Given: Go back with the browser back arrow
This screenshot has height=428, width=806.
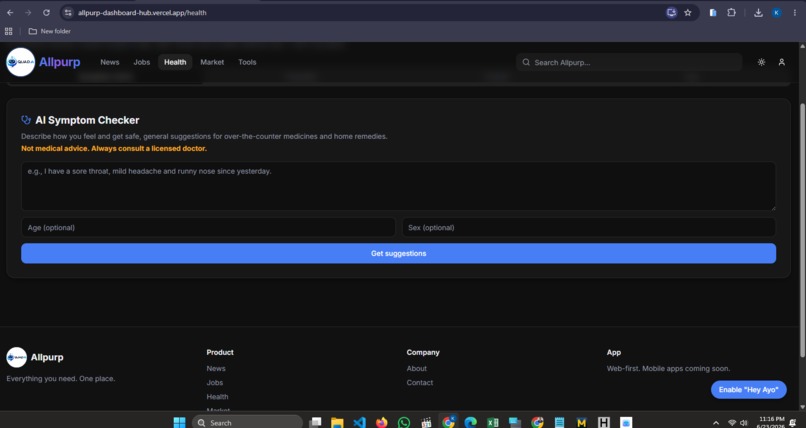Looking at the screenshot, I should [10, 12].
